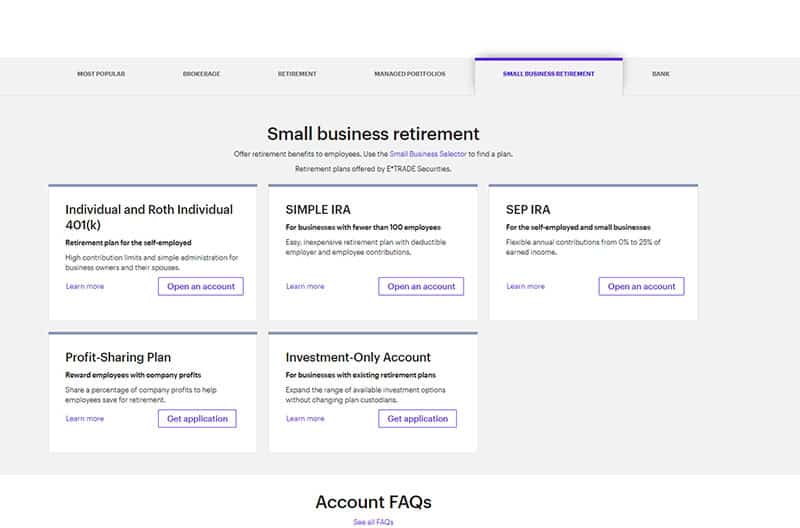Learn more about Profit-Sharing Plan
The image size is (800, 528).
click(85, 419)
